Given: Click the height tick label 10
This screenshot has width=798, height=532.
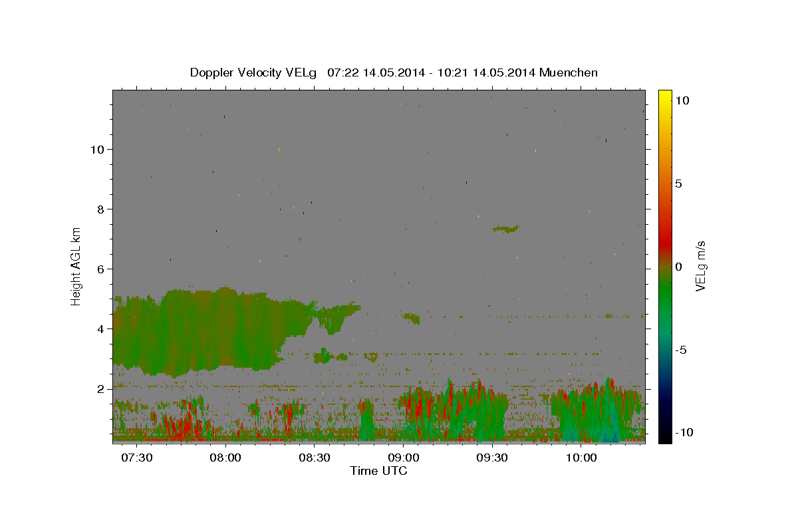Looking at the screenshot, I should tap(98, 149).
